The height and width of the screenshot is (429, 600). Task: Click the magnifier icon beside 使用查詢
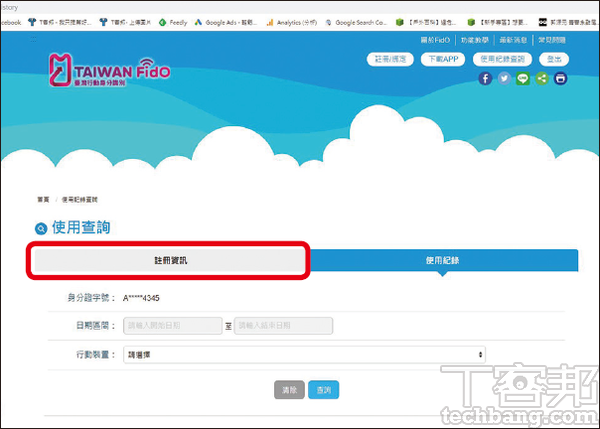pos(41,228)
